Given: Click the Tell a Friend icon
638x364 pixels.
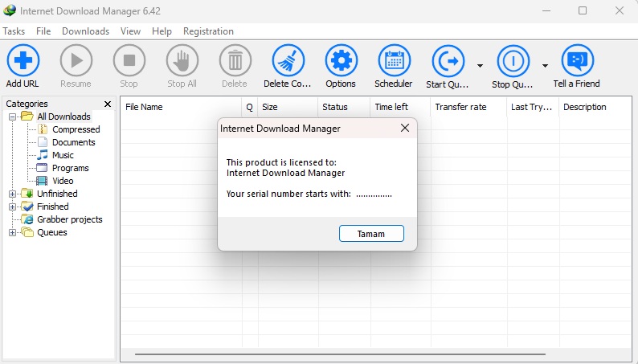Looking at the screenshot, I should coord(578,60).
